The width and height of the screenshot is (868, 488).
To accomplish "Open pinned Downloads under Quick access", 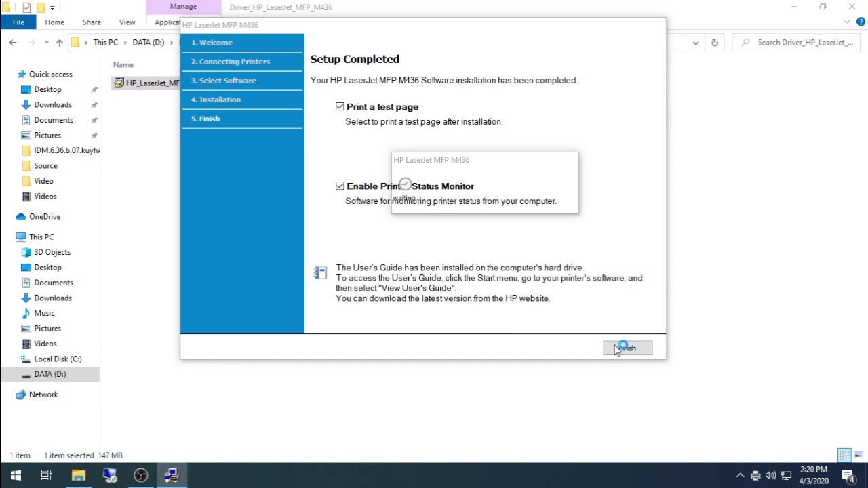I will 53,105.
